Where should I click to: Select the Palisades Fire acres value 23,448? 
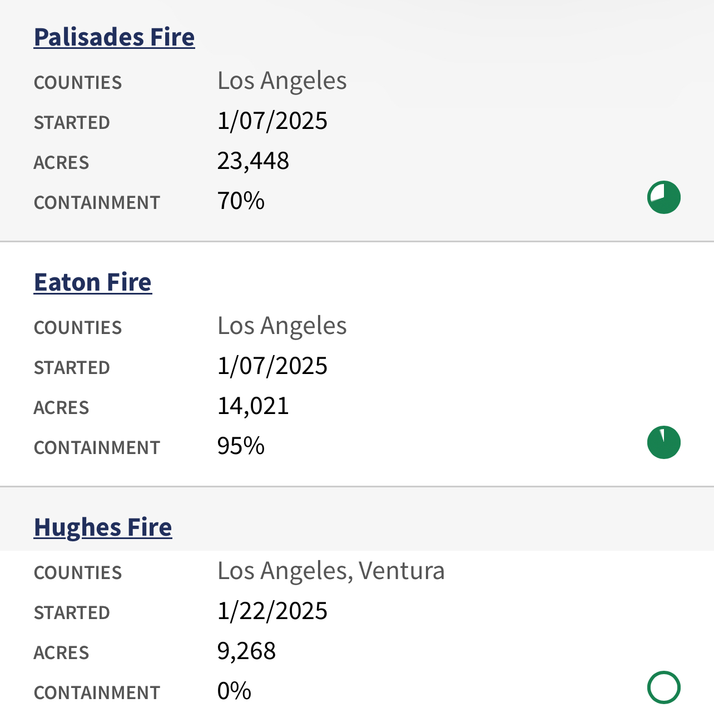(x=253, y=161)
